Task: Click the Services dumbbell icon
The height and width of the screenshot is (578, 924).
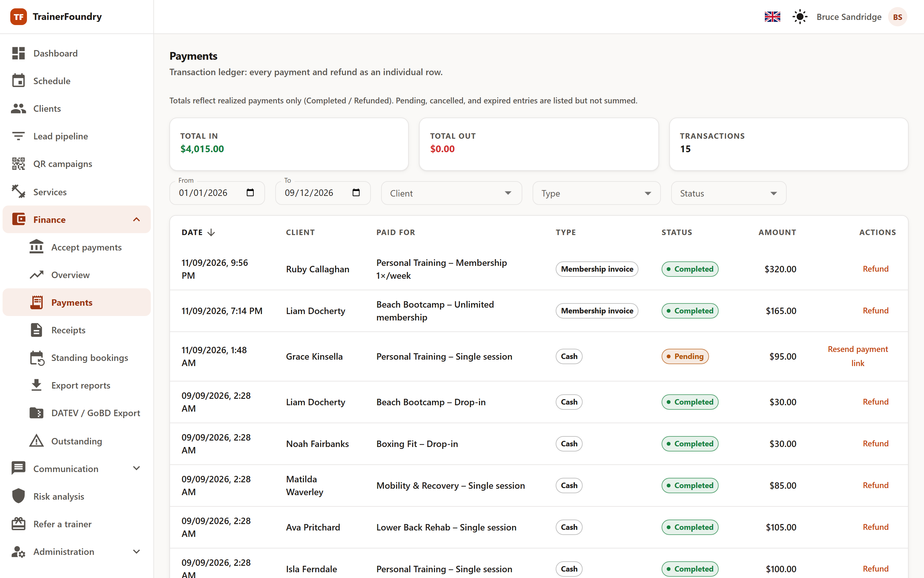Action: click(x=18, y=191)
